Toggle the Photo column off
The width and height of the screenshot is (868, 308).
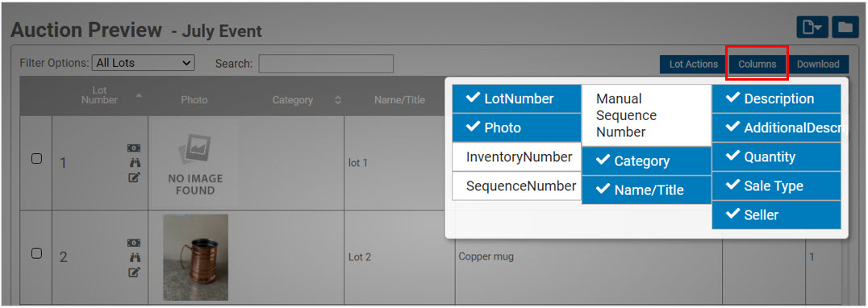(516, 127)
